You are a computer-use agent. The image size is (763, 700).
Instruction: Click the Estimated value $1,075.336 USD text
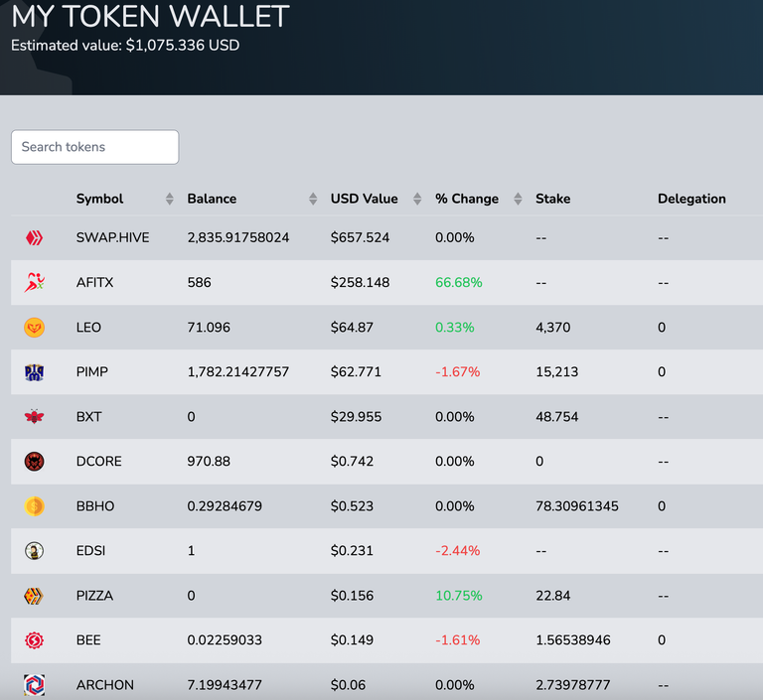pyautogui.click(x=125, y=46)
